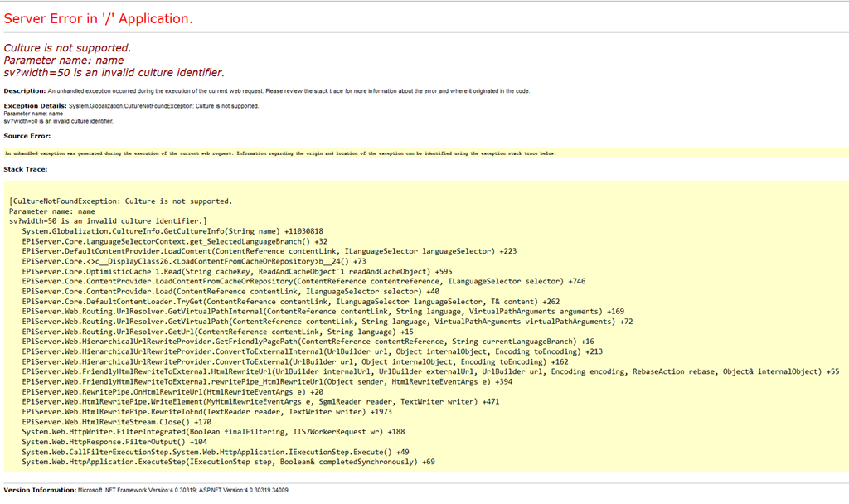Click the "ContentProvider.LoadContentFromCacheOrRepository ... +746" line
Screen dimensions: 849x504
click(303, 282)
